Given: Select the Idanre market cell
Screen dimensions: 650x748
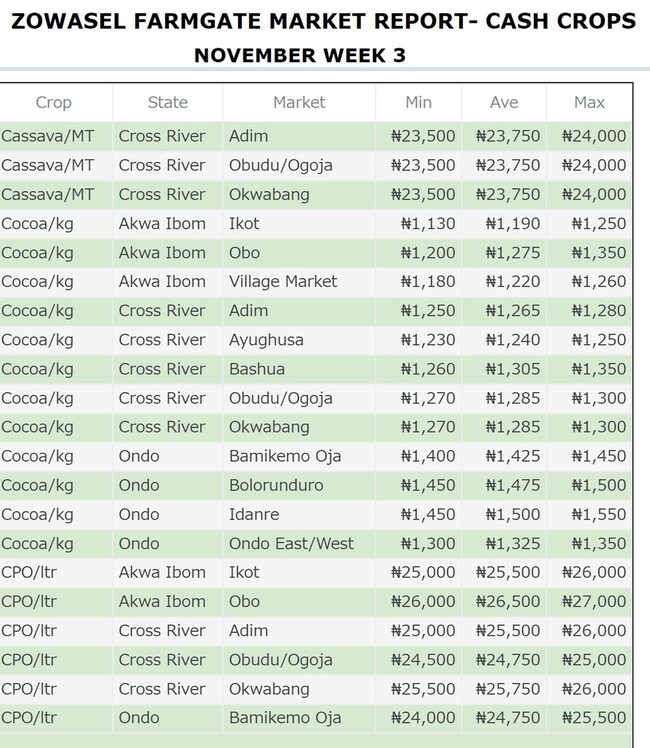Looking at the screenshot, I should pos(254,515).
